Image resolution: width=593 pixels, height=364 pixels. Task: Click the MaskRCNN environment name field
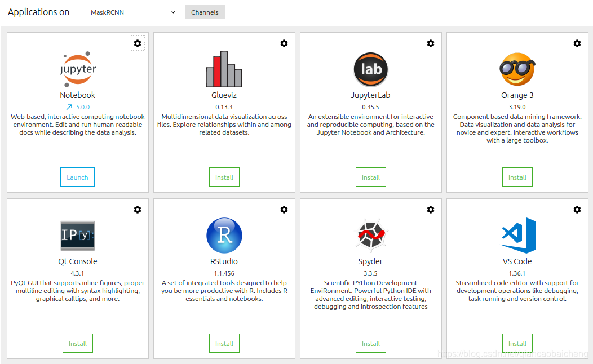pos(123,12)
